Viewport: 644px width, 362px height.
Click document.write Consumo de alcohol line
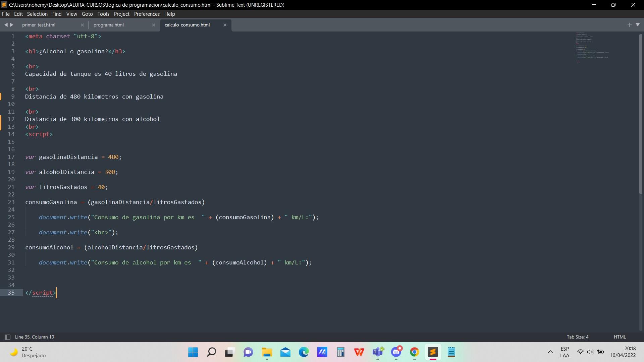175,262
